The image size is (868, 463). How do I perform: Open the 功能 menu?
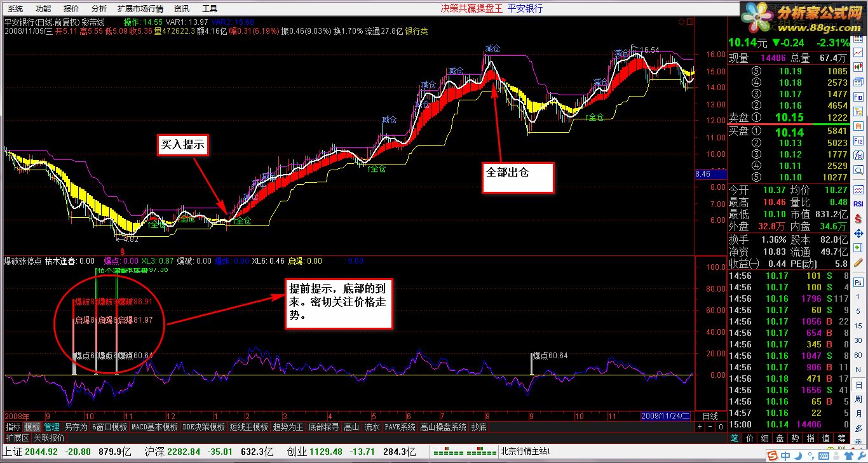pos(43,9)
